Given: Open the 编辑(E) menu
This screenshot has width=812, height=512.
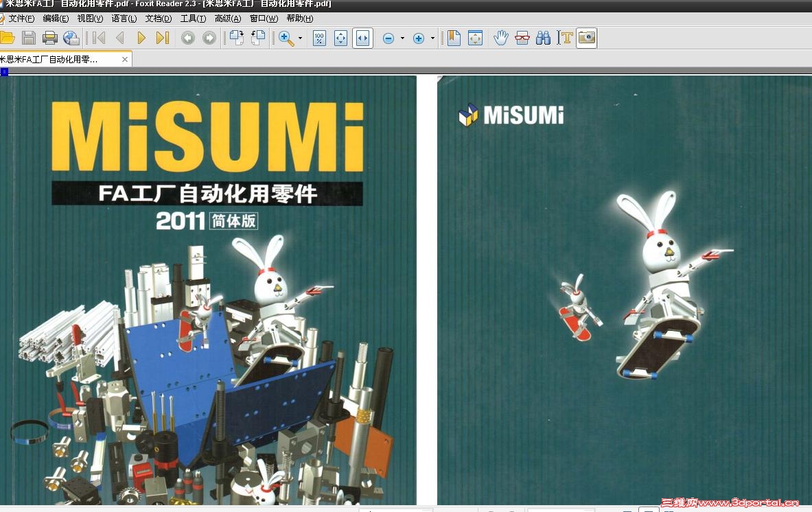Looking at the screenshot, I should (x=56, y=19).
